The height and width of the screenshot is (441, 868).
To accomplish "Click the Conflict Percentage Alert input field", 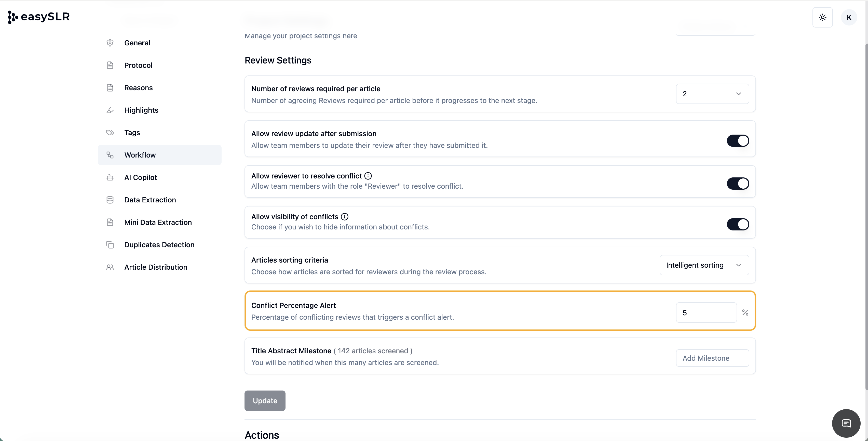I will [706, 313].
